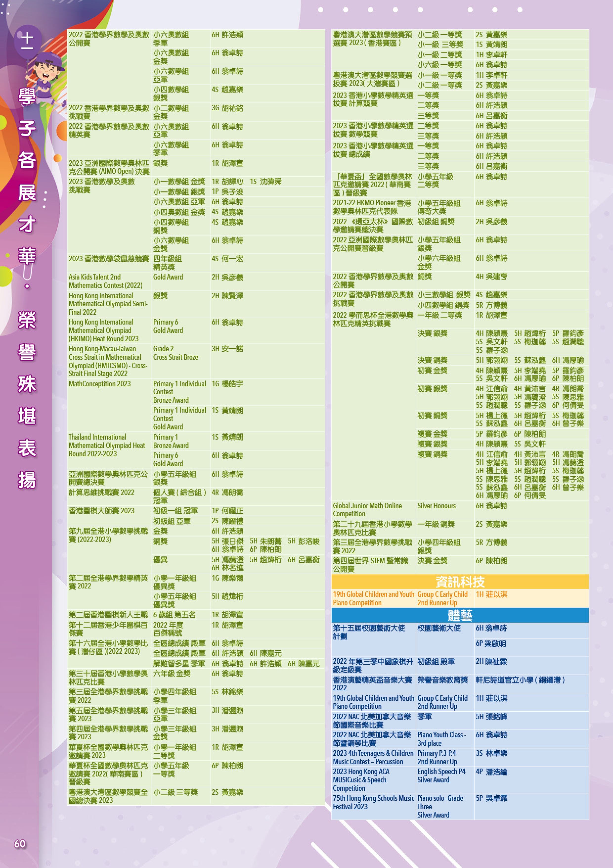
Task: Click student name 1G 陳樂爾
Action: point(227,578)
